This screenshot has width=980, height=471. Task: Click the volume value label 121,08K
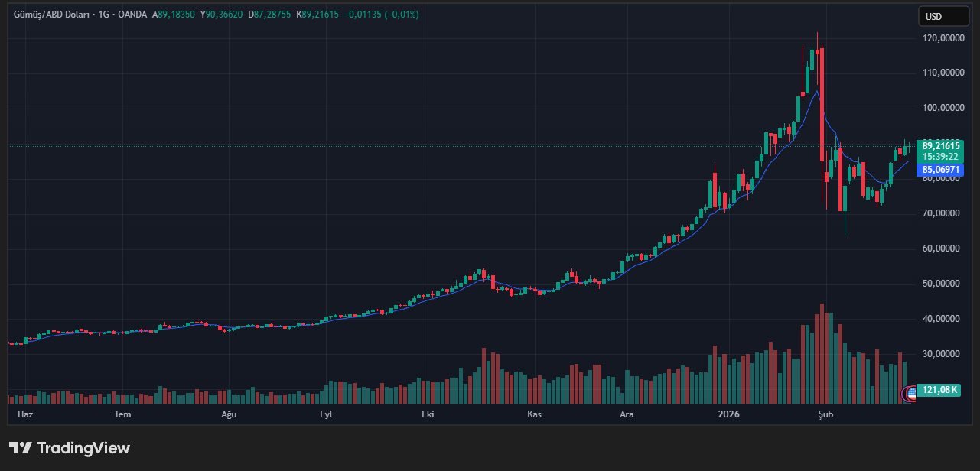[x=940, y=390]
